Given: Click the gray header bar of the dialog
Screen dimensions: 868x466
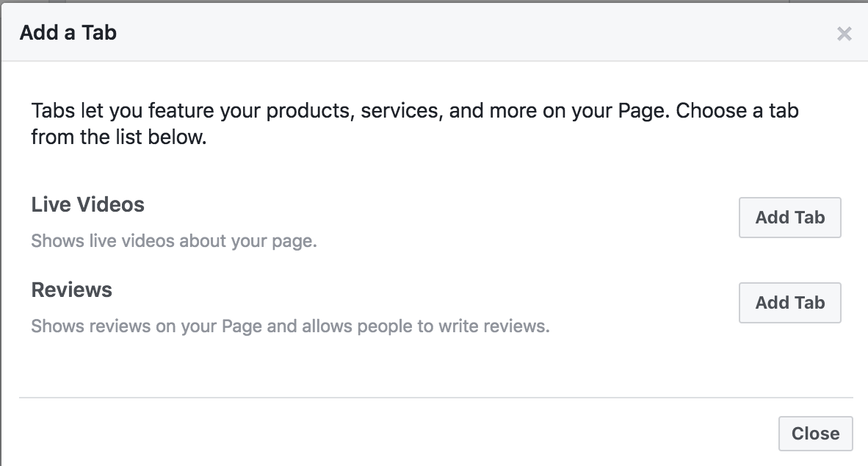Looking at the screenshot, I should (441, 32).
